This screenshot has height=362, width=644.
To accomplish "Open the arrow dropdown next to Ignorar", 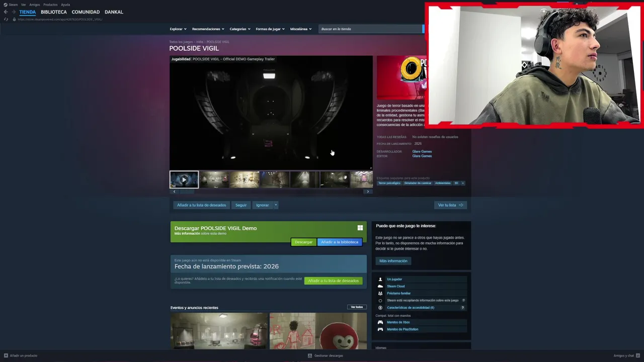I will [276, 205].
